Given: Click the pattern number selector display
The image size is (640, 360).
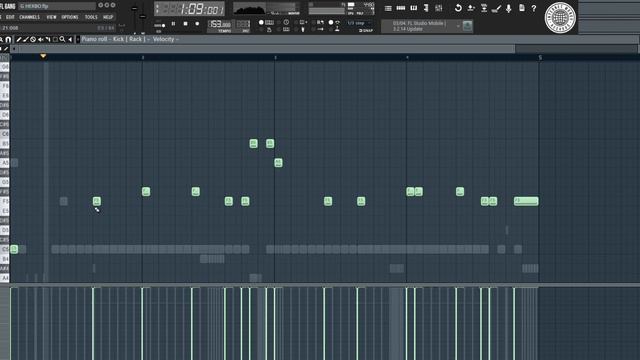Looking at the screenshot, I should (x=243, y=24).
